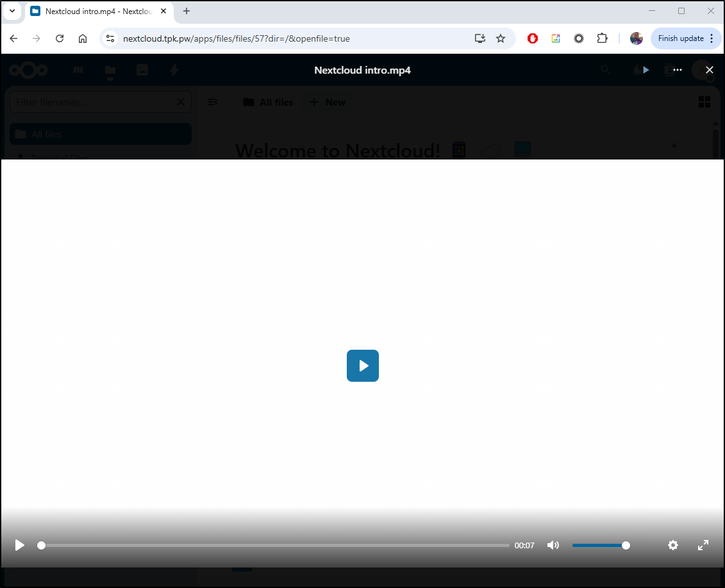The height and width of the screenshot is (588, 725).
Task: Open the browser home page
Action: 82,38
